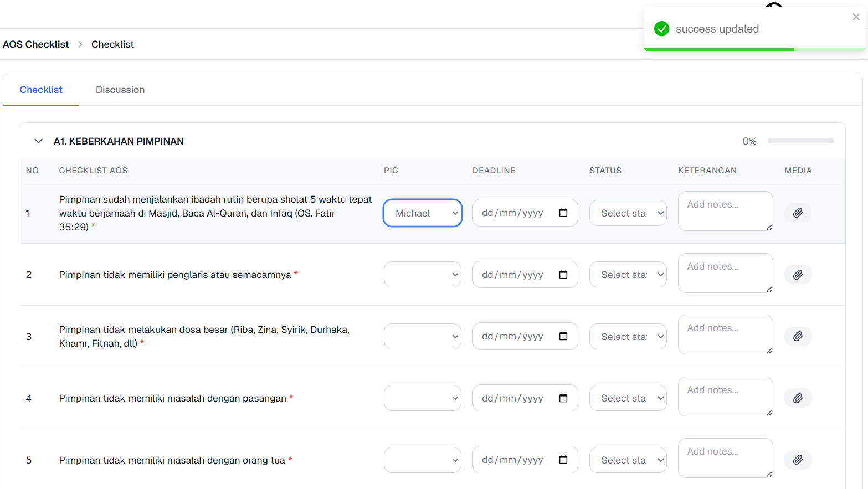Go to AOS Checklist breadcrumb link
Screen dimensions: 868x489
36,44
